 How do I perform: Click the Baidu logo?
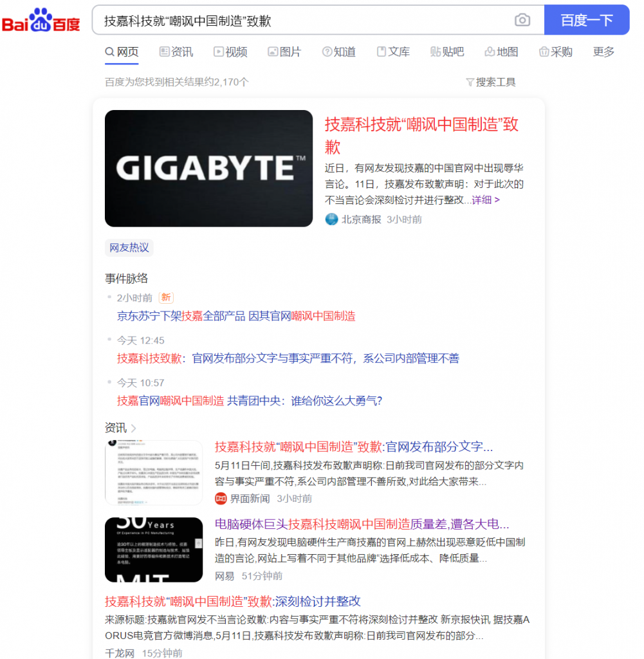pos(41,21)
